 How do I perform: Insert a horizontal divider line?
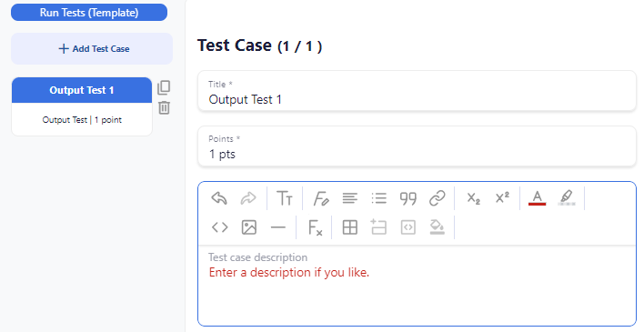click(x=278, y=227)
